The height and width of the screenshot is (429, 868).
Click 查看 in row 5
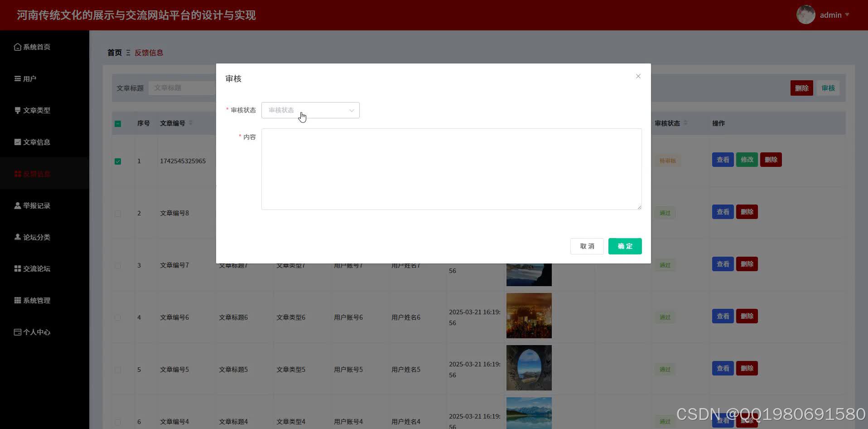pyautogui.click(x=723, y=368)
